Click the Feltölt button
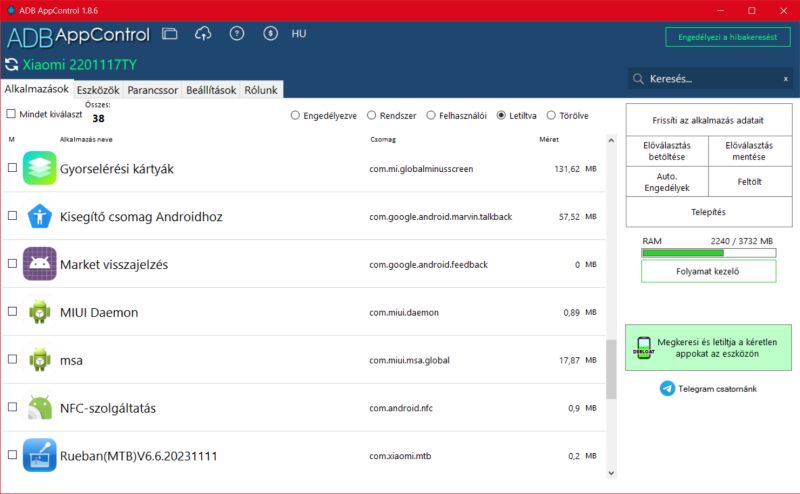The height and width of the screenshot is (494, 800). [x=749, y=182]
